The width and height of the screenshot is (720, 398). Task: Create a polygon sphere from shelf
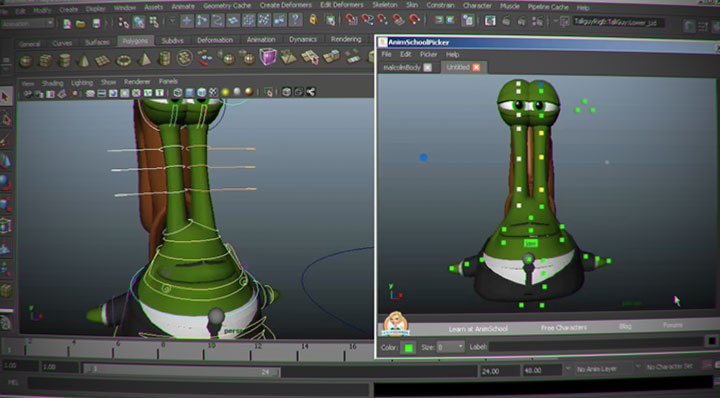coord(26,61)
